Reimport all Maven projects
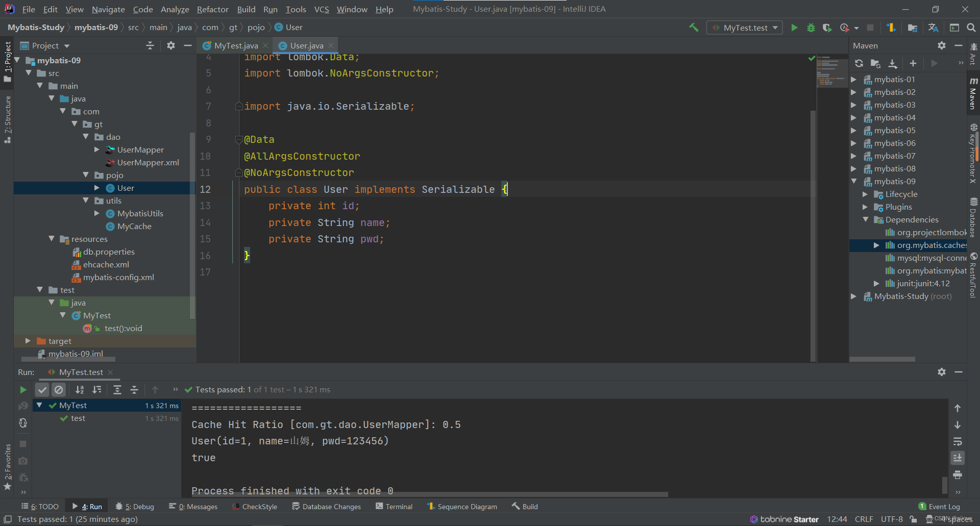The width and height of the screenshot is (980, 526). (859, 63)
